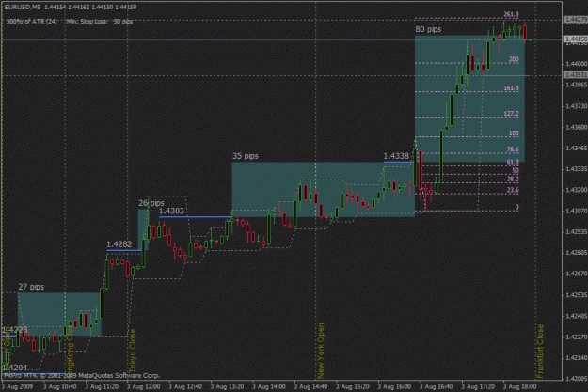588x392 pixels.
Task: Click the 1.42005 price axis label
Action: 577,379
